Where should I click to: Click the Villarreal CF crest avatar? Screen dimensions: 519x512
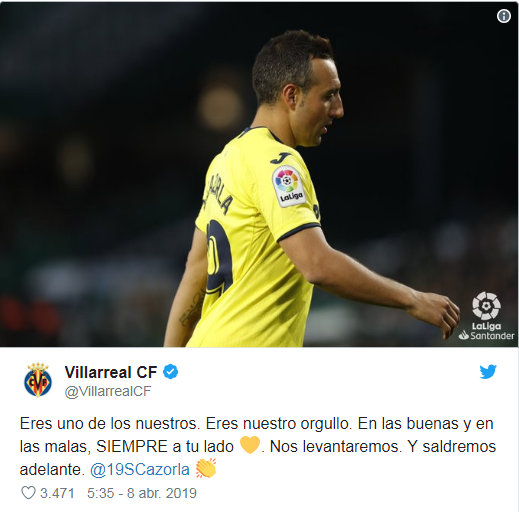(x=38, y=380)
